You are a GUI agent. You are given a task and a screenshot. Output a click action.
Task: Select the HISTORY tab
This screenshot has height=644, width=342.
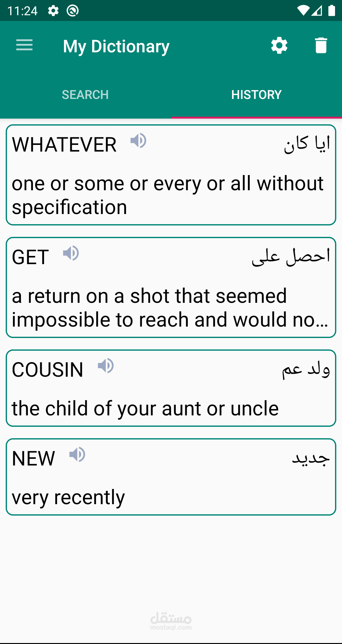pos(256,94)
